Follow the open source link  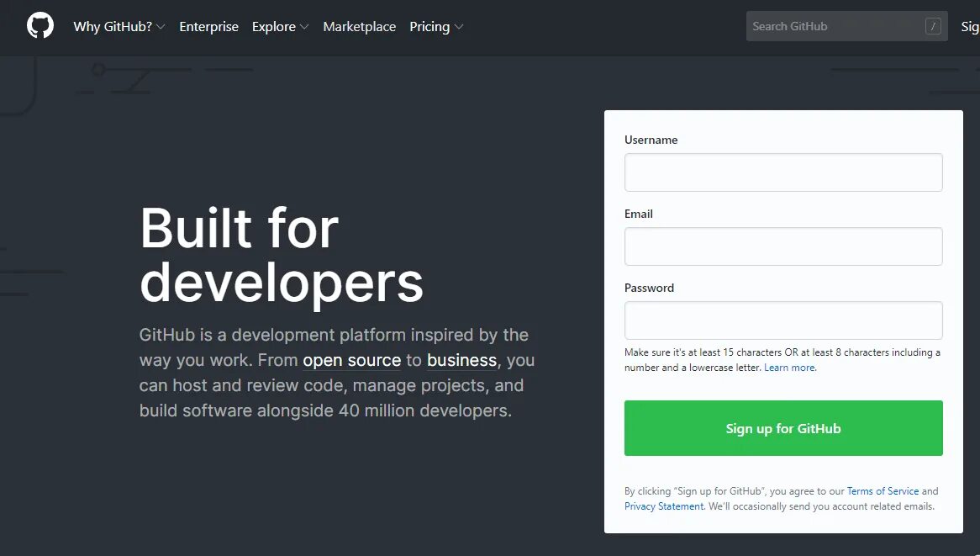pos(352,360)
